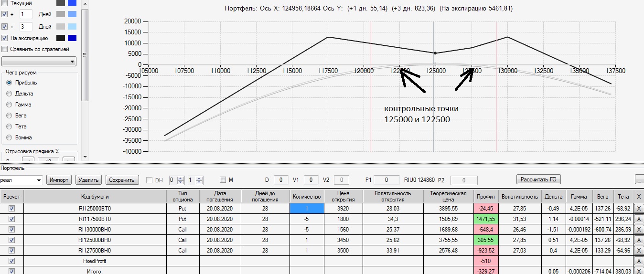Click the V1 input field
The width and height of the screenshot is (644, 274).
311,180
